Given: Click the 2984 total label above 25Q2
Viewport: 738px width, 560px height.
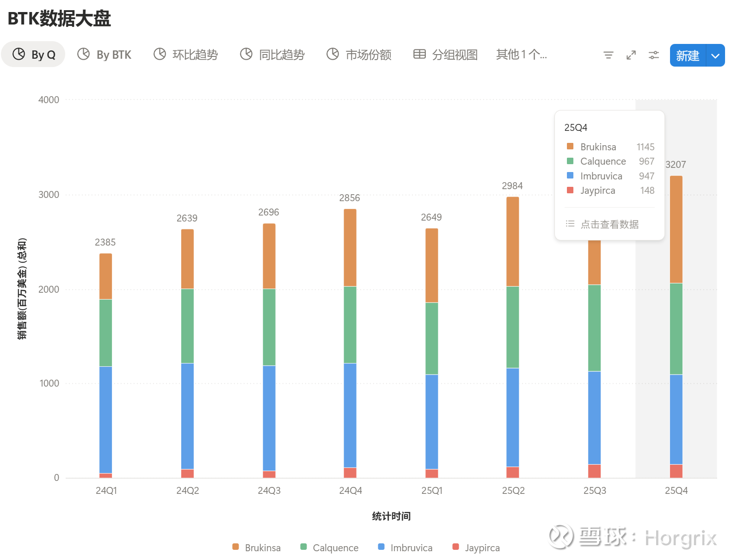Looking at the screenshot, I should click(x=512, y=186).
